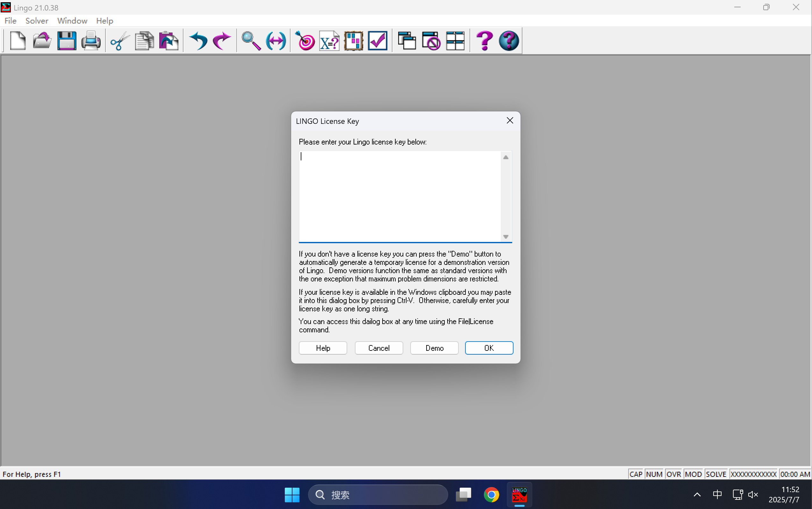This screenshot has height=509, width=812.
Task: Click the Options checkmark icon
Action: pyautogui.click(x=377, y=41)
